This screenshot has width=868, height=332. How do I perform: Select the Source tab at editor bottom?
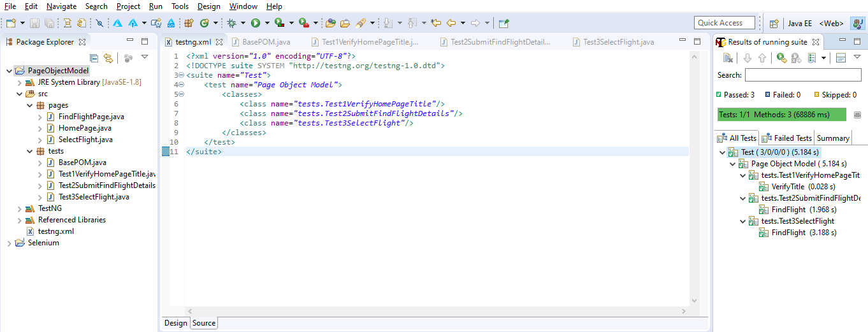[x=204, y=323]
